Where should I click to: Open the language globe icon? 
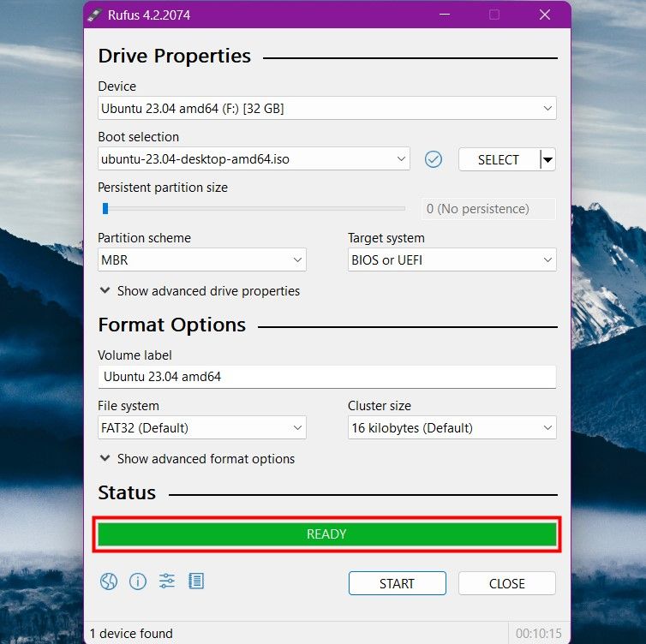tap(108, 582)
